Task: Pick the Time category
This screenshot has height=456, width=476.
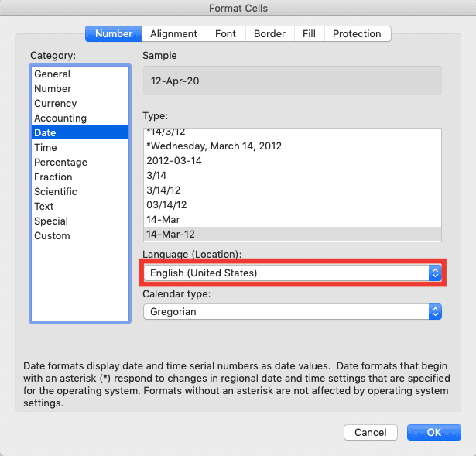Action: point(80,148)
